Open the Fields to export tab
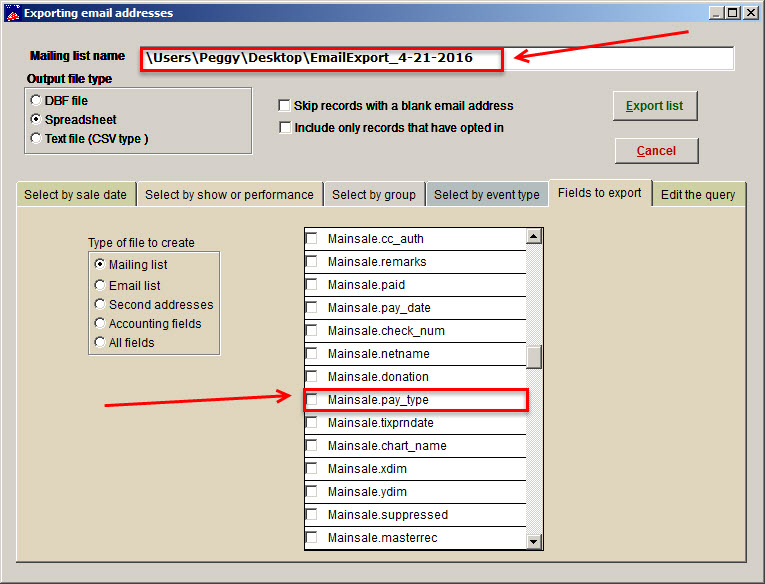This screenshot has height=584, width=765. pos(600,193)
